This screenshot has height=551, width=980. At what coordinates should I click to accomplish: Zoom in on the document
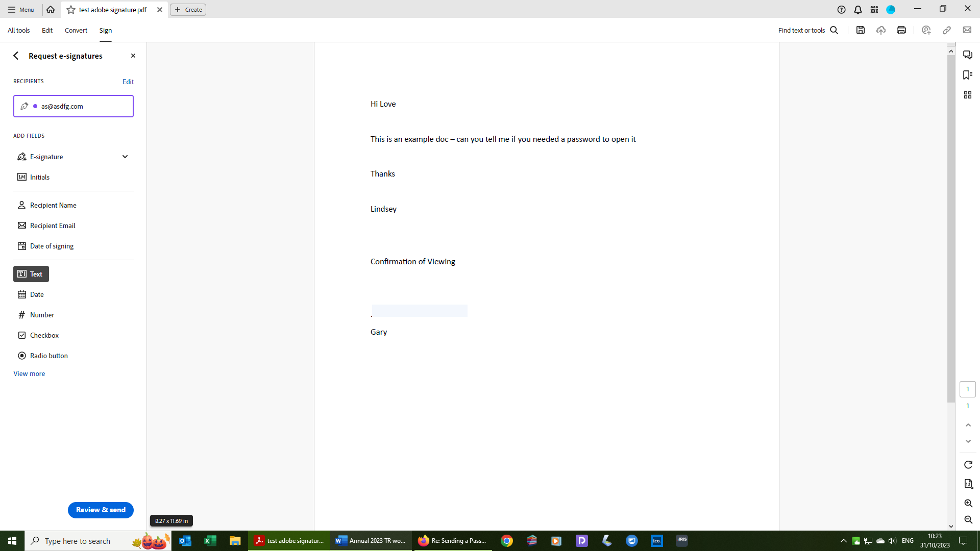[x=968, y=503]
